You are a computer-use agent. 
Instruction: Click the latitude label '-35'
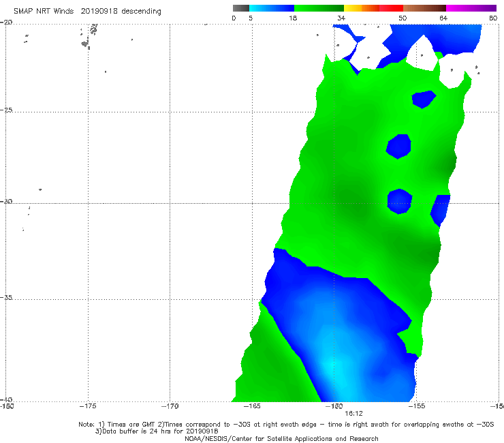pyautogui.click(x=6, y=297)
